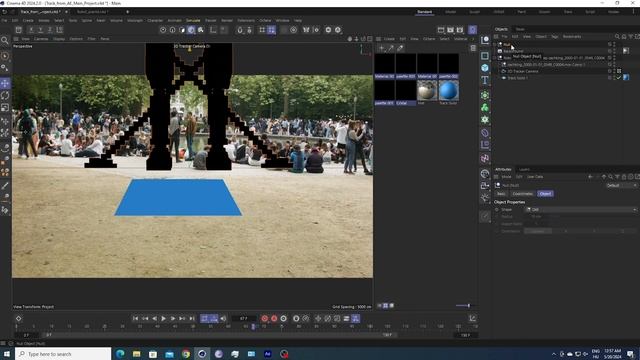Viewport: 640px width, 360px height.
Task: Click the green gear generator icon
Action: tap(485, 120)
